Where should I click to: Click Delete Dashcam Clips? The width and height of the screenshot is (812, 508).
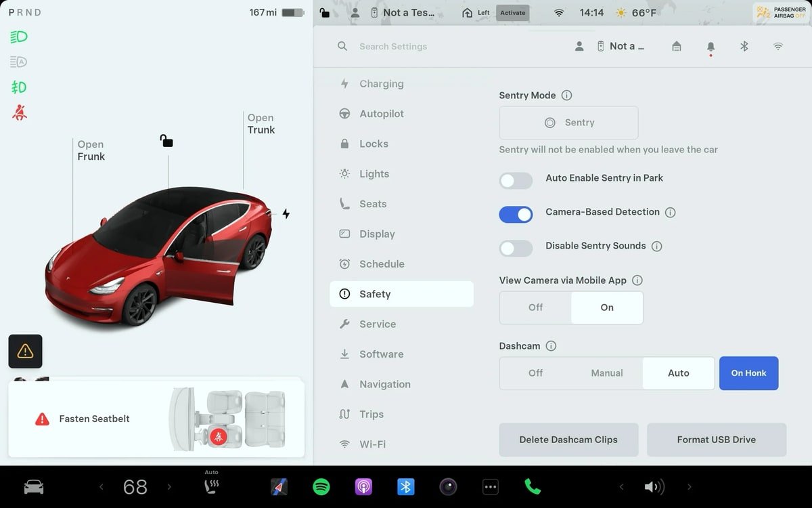(x=568, y=440)
